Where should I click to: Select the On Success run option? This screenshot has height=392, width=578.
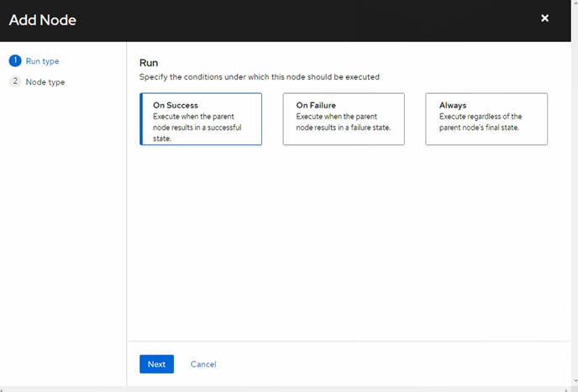[x=201, y=119]
